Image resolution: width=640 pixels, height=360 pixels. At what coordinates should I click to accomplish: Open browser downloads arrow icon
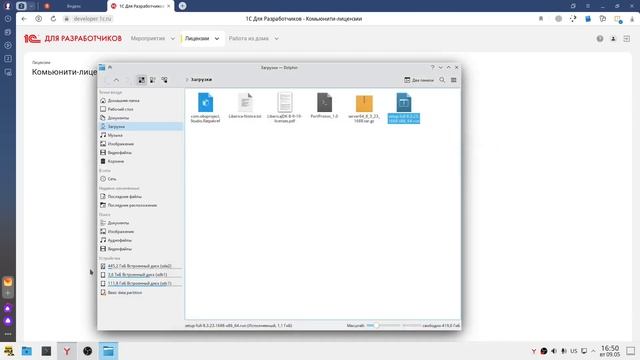[632, 19]
